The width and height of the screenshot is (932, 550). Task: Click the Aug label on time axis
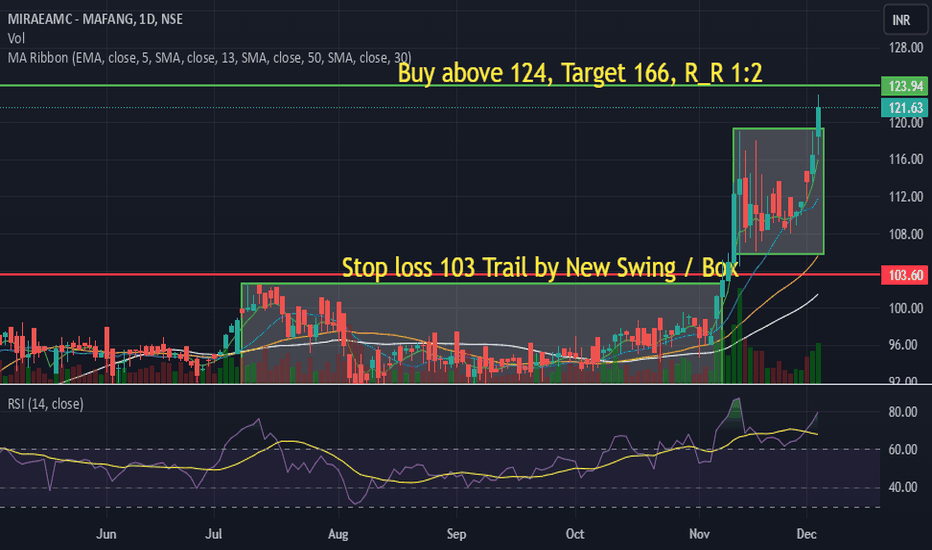tap(338, 534)
